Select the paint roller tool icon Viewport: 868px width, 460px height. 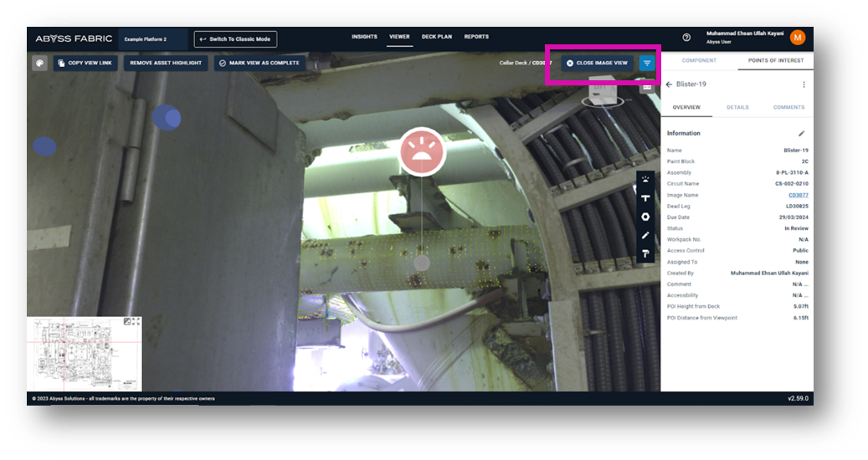(x=645, y=253)
